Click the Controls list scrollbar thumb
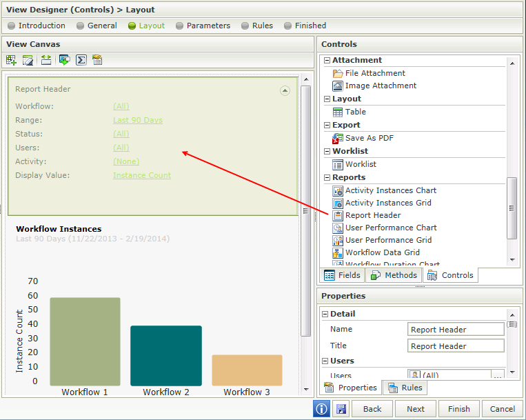The height and width of the screenshot is (420, 526). coord(512,208)
